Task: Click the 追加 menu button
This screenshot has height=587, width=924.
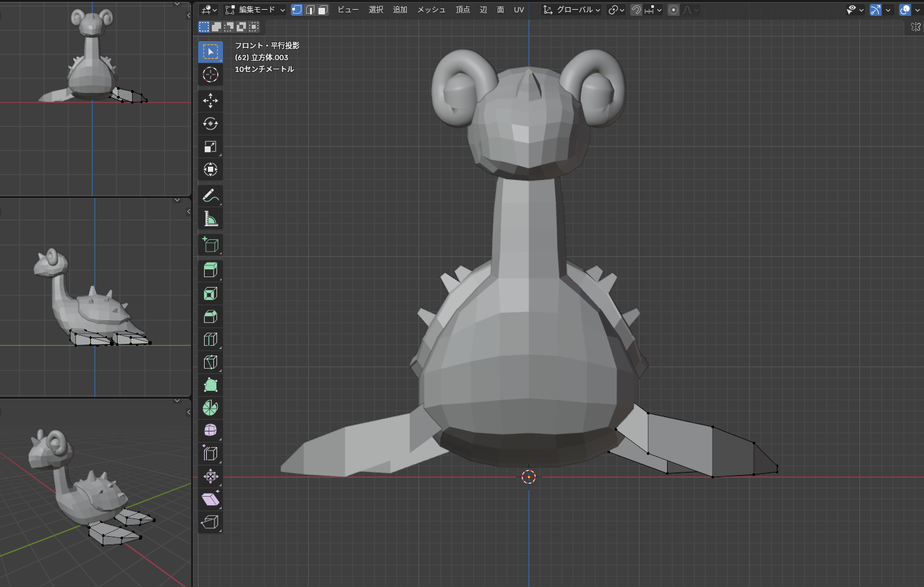Action: tap(400, 10)
